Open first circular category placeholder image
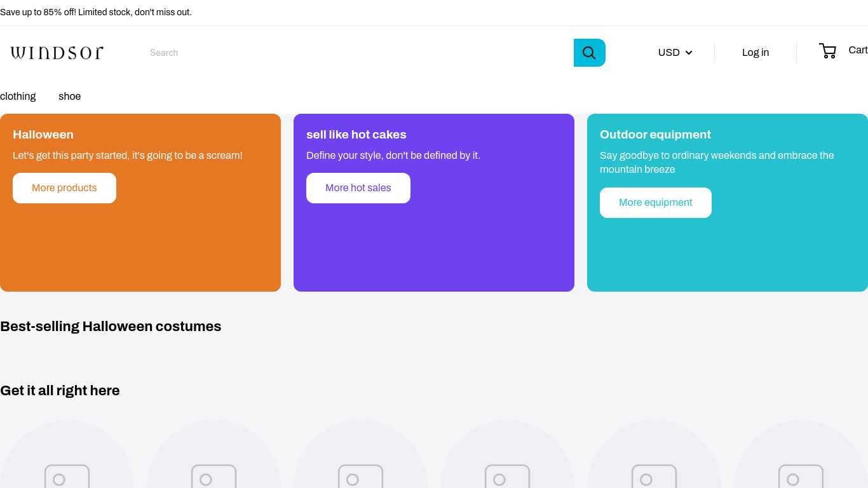Screen dimensions: 868x488 pyautogui.click(x=67, y=454)
